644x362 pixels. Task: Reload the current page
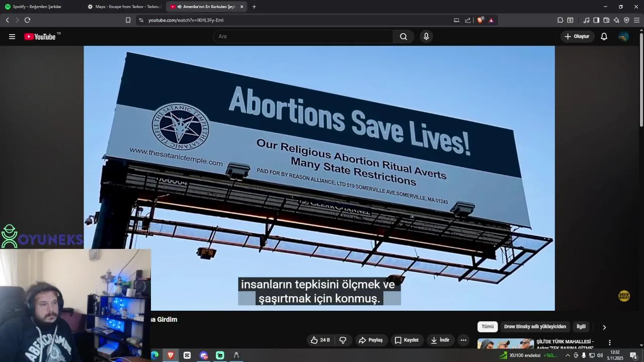27,20
